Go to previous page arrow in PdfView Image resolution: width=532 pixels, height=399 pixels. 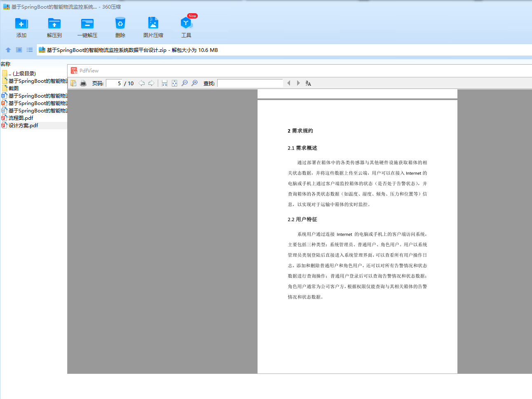coord(142,83)
